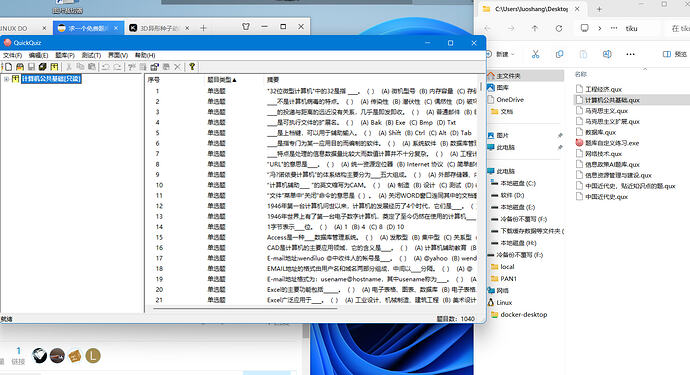This screenshot has width=690, height=375.
Task: Click the New file icon in QuickQuiz toolbar
Action: (x=8, y=67)
